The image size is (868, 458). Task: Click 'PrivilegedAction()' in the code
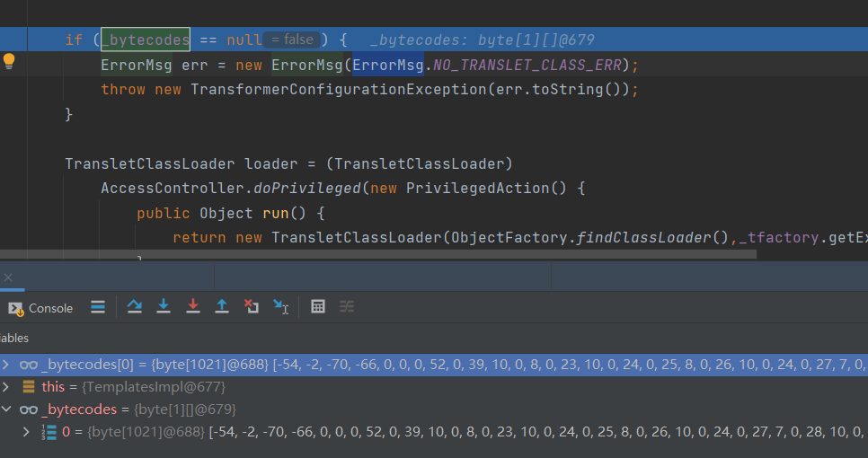pos(486,188)
